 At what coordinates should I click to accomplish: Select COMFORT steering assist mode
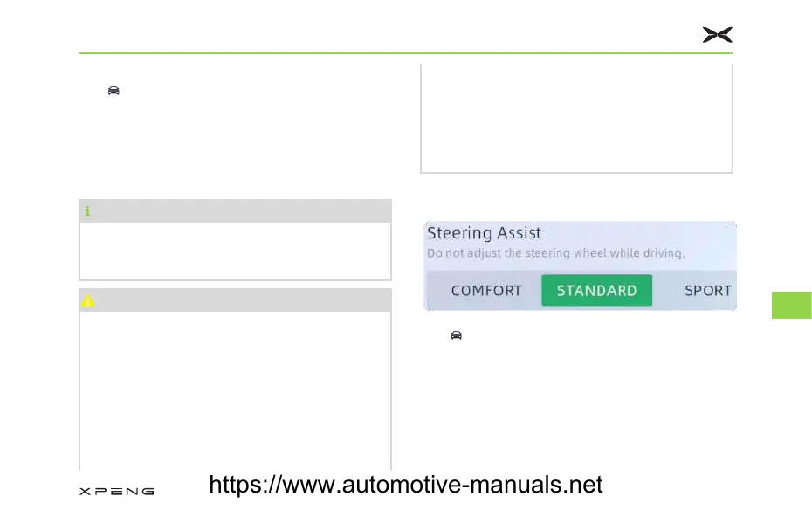point(486,291)
